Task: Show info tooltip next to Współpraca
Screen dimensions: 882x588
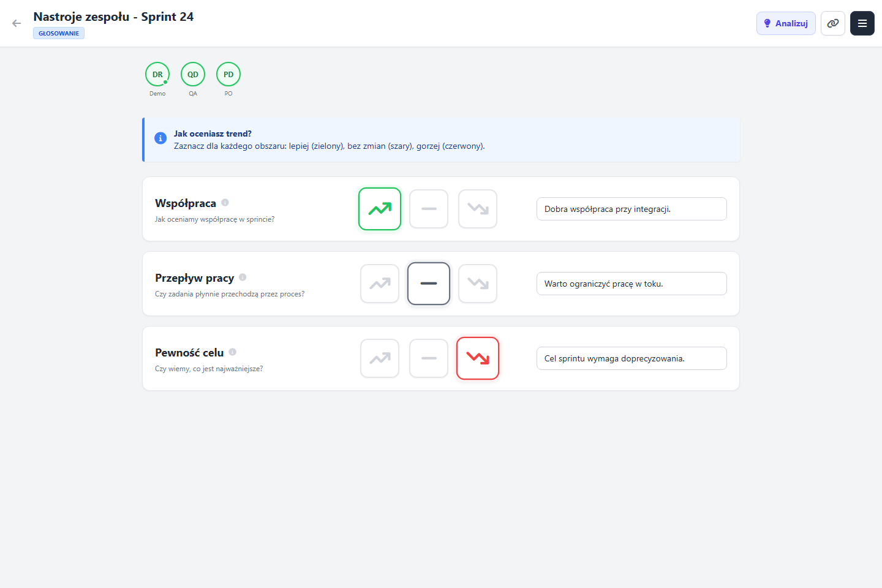Action: coord(225,203)
